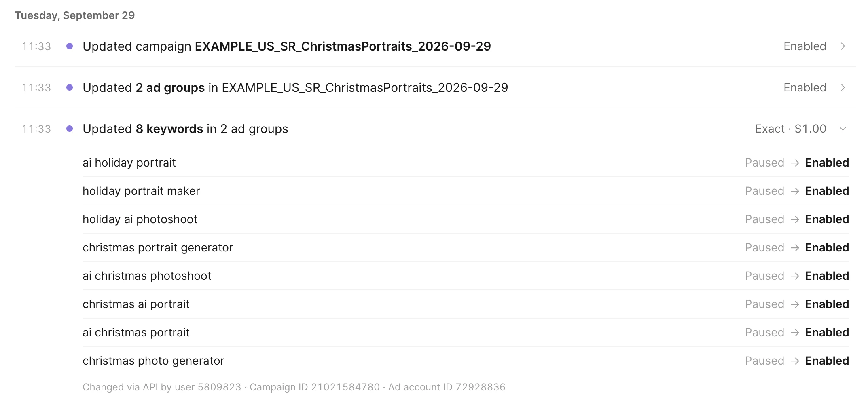Click purple dot beside Updated 2 ad groups
The height and width of the screenshot is (401, 868).
70,88
